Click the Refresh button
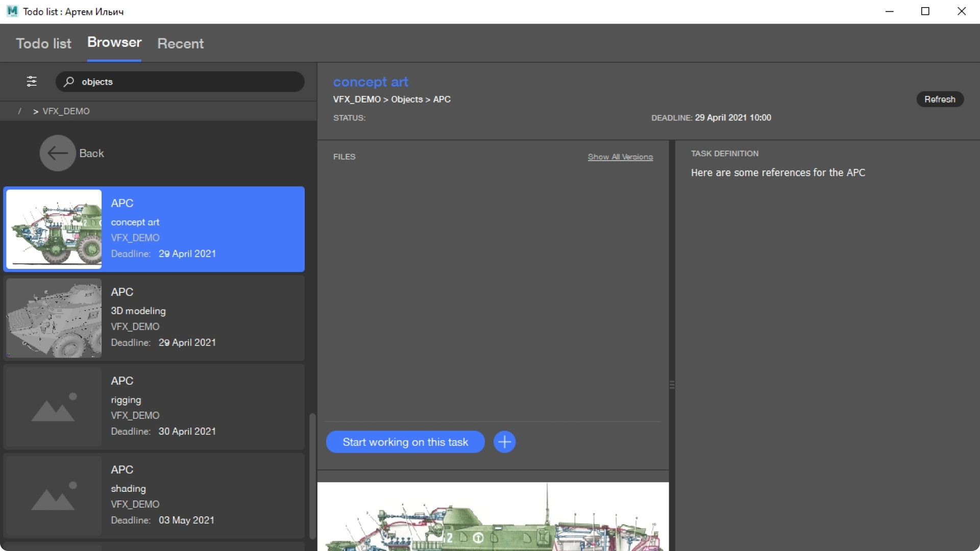 coord(940,99)
